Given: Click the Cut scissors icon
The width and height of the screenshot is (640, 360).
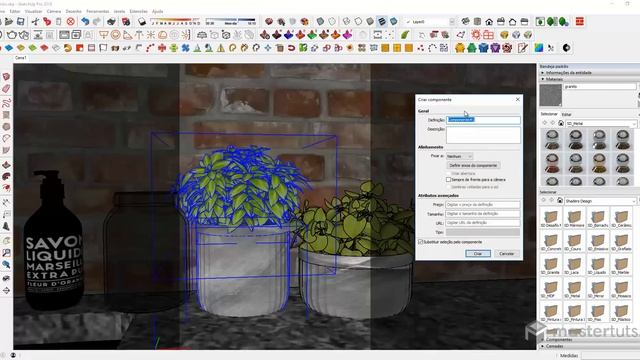Looking at the screenshot, I should (x=36, y=21).
